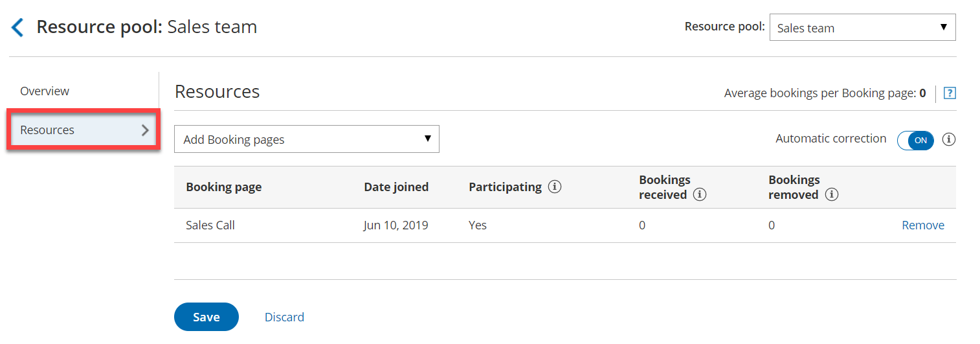
Task: Click the Automatic correction info icon
Action: (x=949, y=139)
